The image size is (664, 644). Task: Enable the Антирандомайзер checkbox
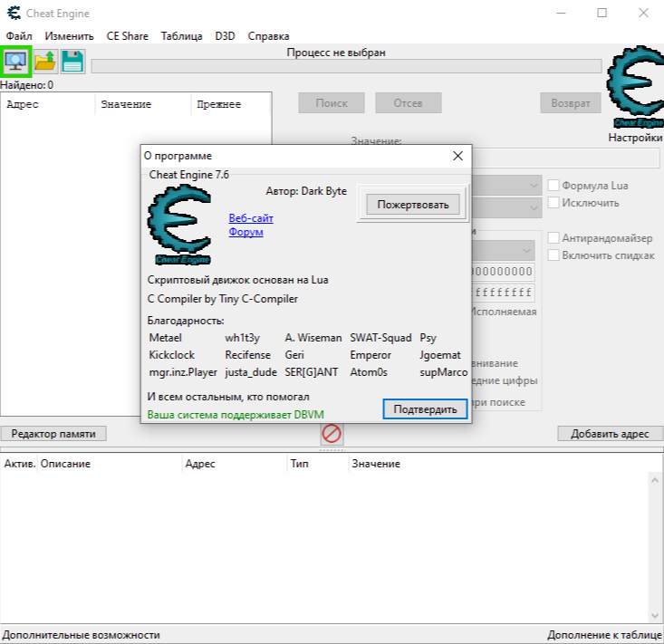click(553, 238)
